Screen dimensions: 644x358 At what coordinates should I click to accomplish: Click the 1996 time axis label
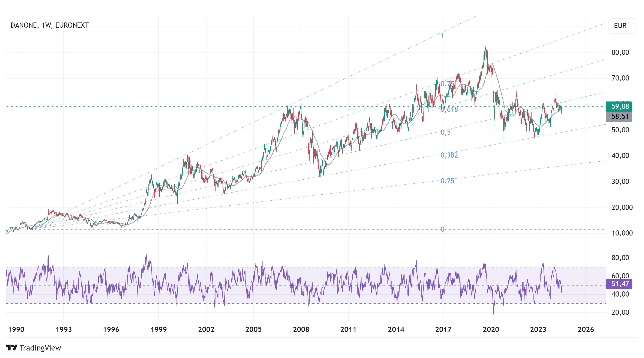tap(111, 330)
